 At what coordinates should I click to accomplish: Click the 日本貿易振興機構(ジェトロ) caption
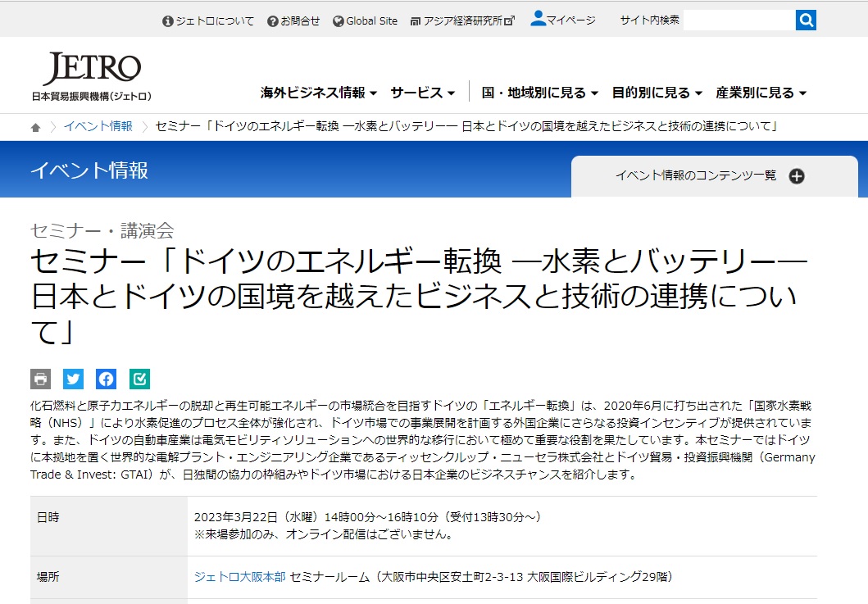point(91,97)
